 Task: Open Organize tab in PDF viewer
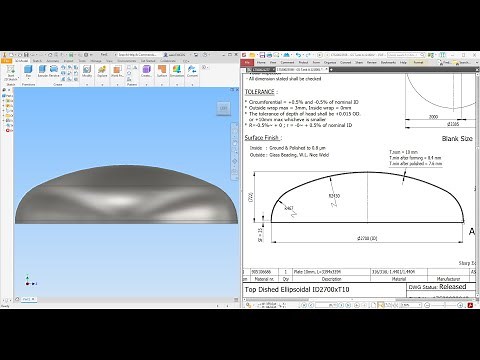coord(330,62)
